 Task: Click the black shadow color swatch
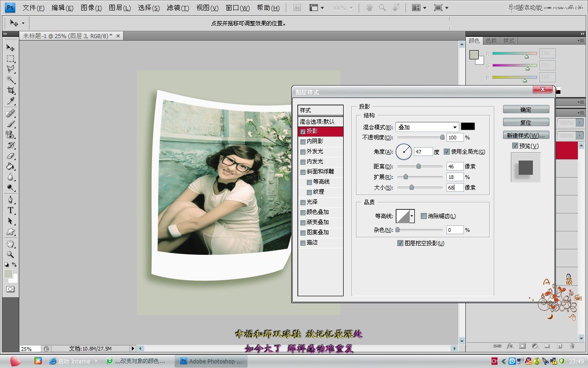(x=468, y=126)
